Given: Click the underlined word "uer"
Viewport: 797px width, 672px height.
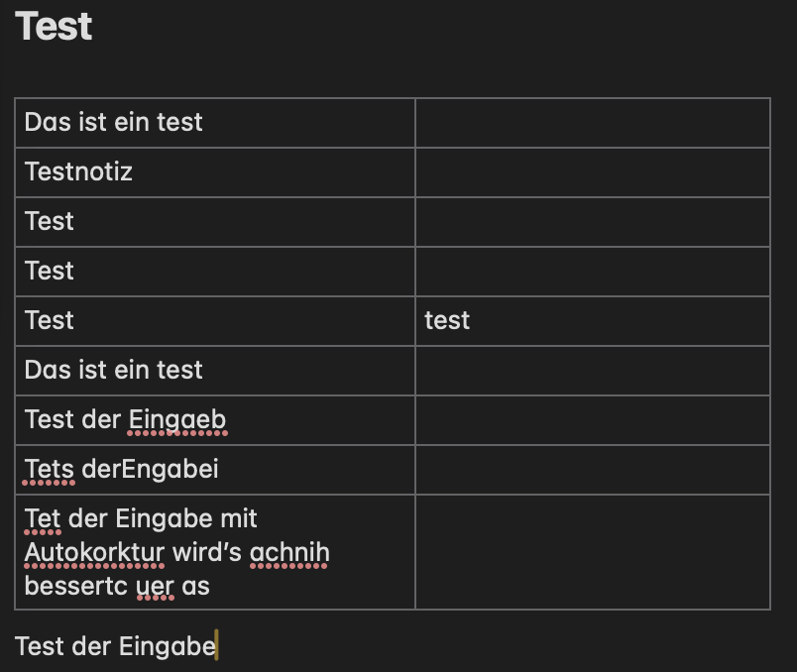Looking at the screenshot, I should click(156, 586).
